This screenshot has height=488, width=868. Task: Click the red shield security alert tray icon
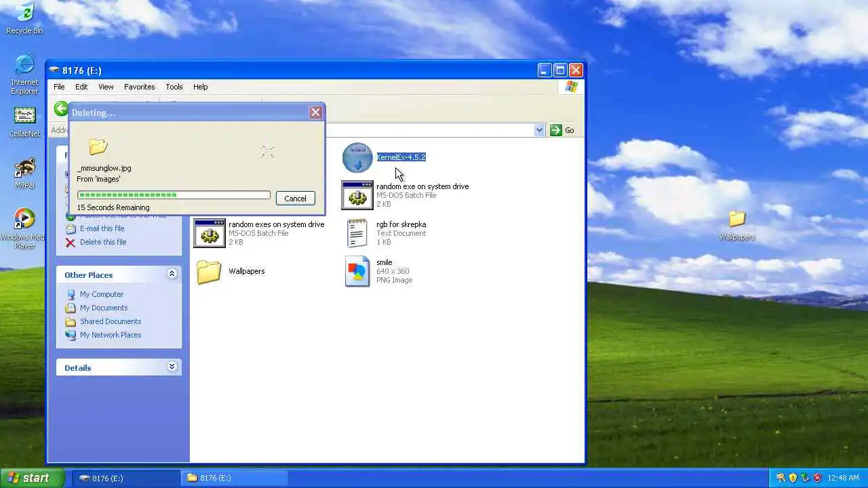coord(817,478)
